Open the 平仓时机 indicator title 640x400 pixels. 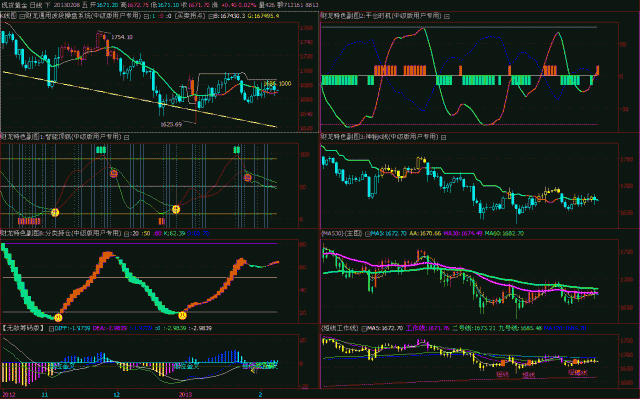380,16
